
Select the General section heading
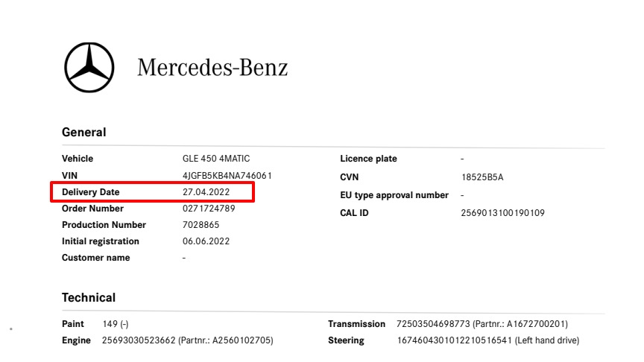tap(84, 133)
